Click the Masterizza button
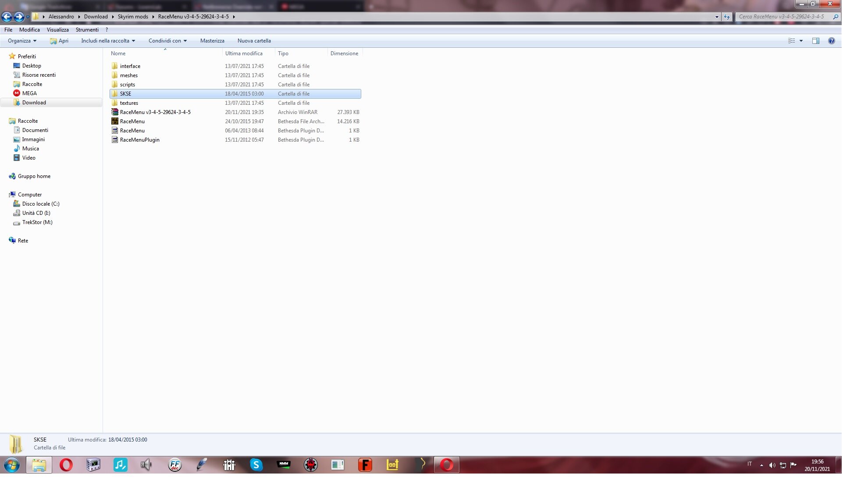The width and height of the screenshot is (868, 488). pyautogui.click(x=212, y=41)
